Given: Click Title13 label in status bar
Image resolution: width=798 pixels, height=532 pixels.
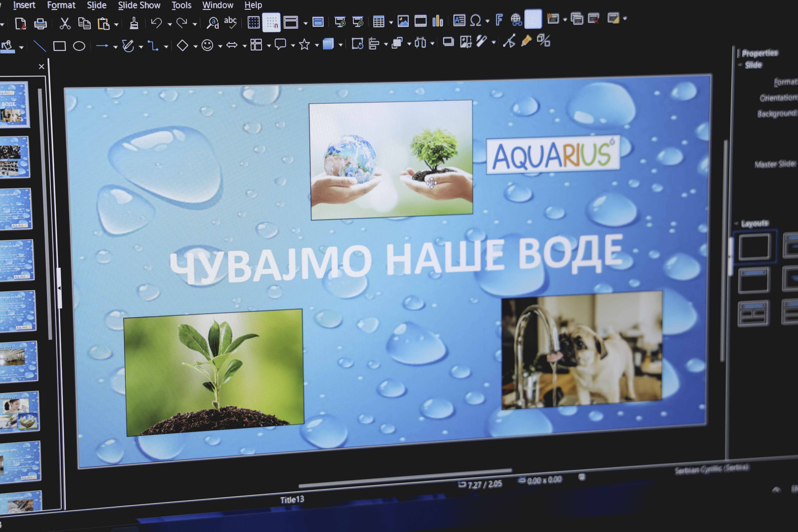Looking at the screenshot, I should coord(292,499).
